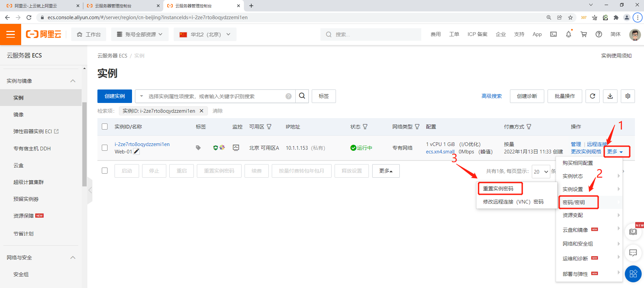644x288 pixels.
Task: Open the region selector 华北2 (北京)
Action: [205, 34]
